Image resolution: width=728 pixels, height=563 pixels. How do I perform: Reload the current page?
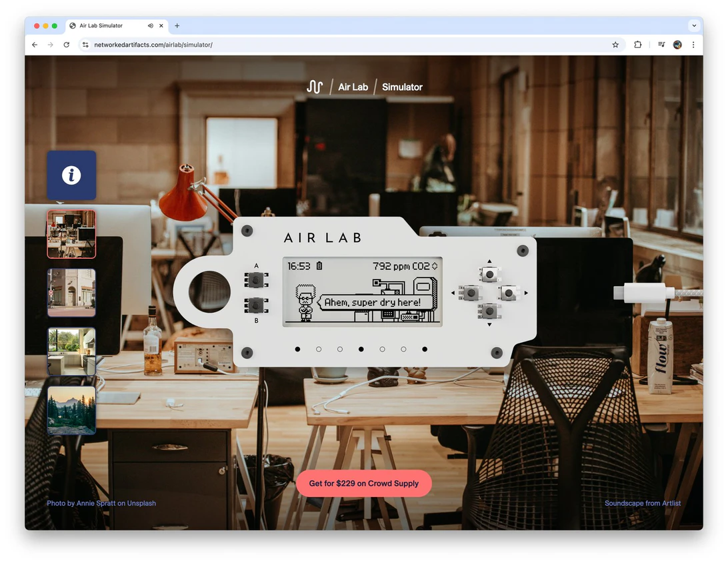67,45
